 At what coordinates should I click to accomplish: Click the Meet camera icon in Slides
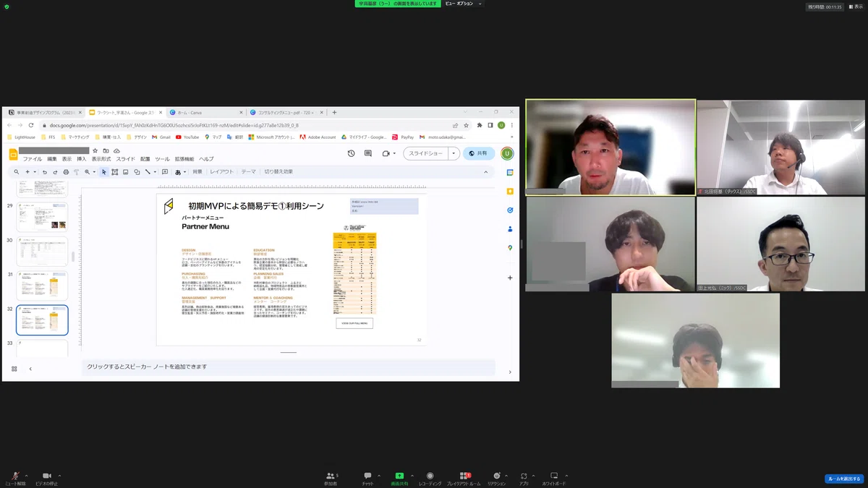click(x=386, y=153)
